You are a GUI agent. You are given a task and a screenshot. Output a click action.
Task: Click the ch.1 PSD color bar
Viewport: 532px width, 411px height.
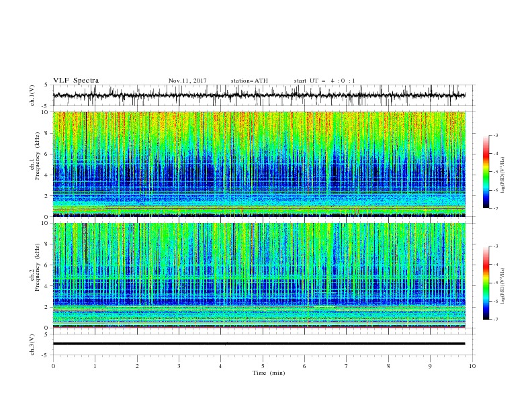[x=486, y=171]
